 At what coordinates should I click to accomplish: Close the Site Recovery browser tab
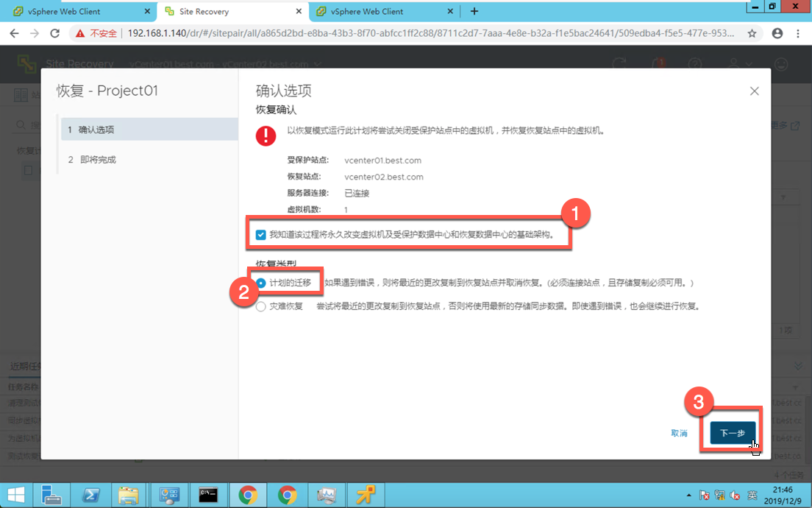point(299,11)
